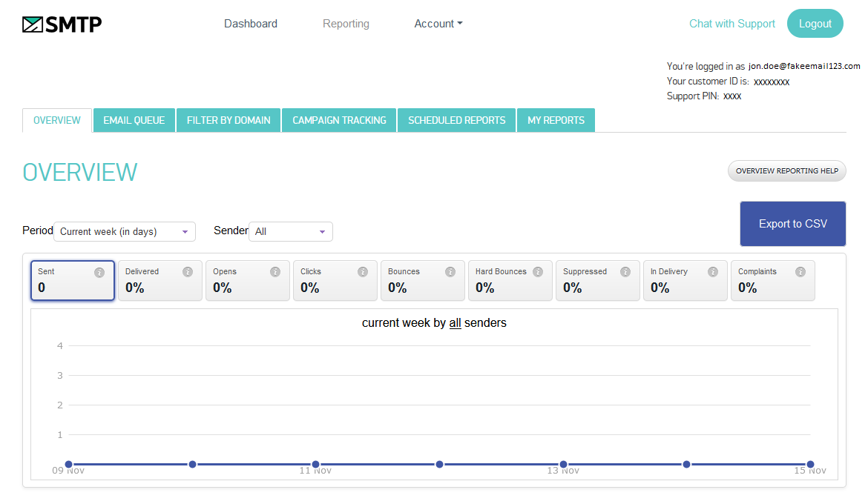Click the Clicks info icon
This screenshot has height=504, width=868.
(x=363, y=271)
